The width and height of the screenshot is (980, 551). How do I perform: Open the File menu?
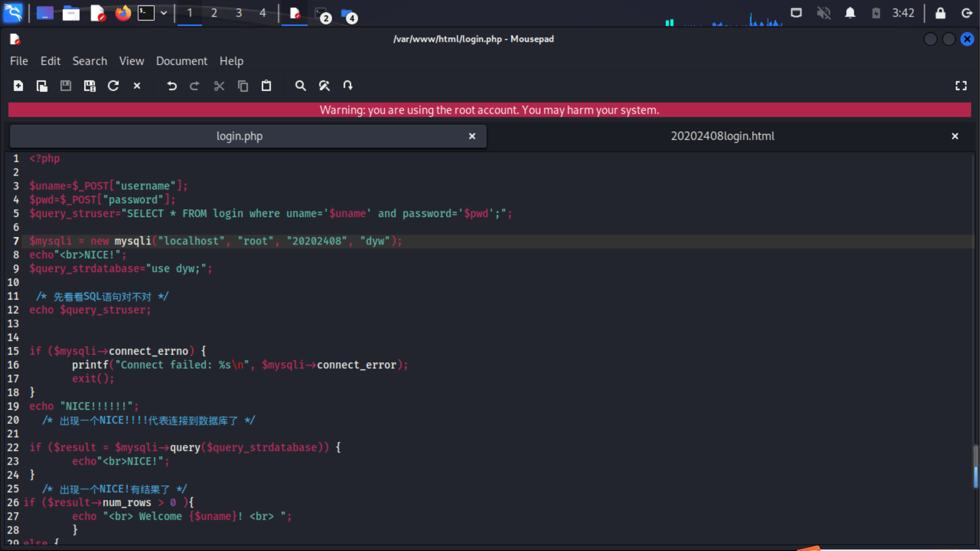(19, 61)
